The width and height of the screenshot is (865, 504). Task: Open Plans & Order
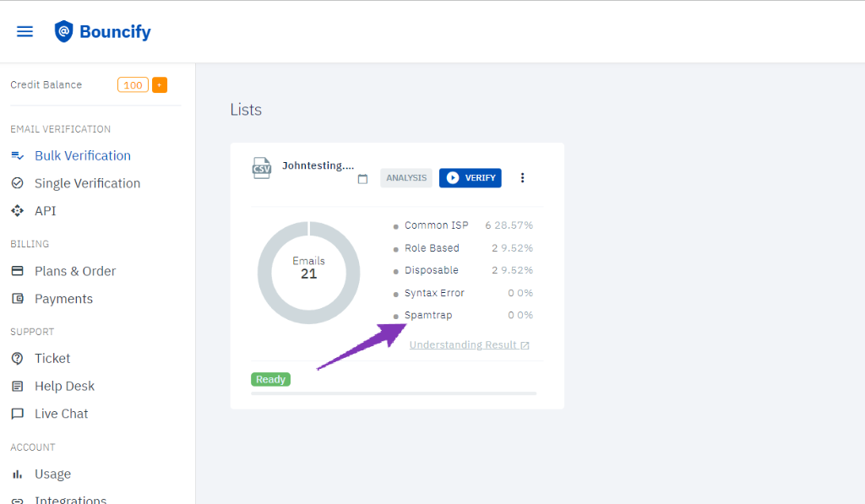[x=75, y=271]
